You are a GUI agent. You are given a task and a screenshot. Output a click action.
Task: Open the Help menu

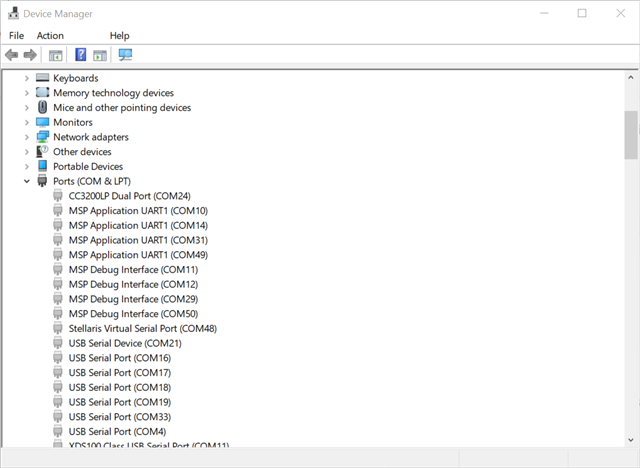tap(119, 35)
